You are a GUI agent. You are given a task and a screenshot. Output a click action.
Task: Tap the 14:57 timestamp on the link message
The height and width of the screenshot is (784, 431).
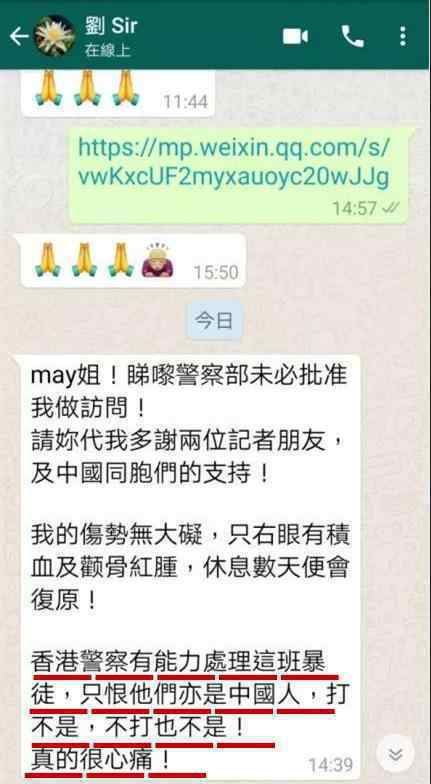pos(355,208)
